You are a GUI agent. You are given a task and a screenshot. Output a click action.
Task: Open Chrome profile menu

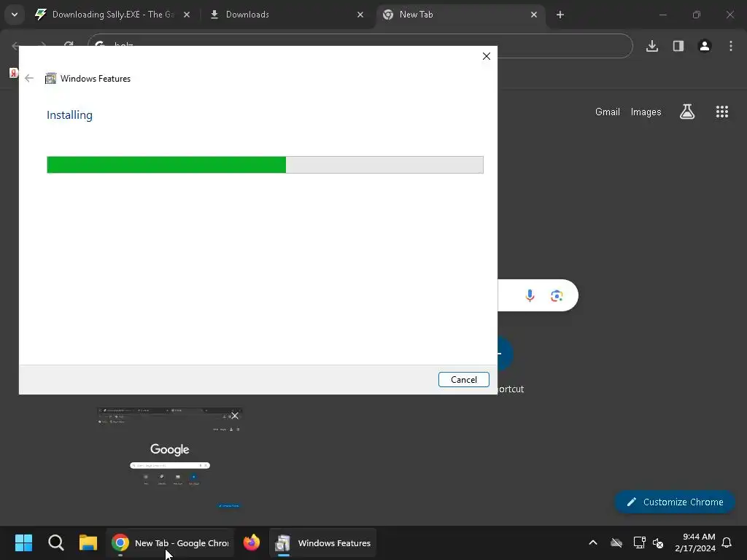point(705,46)
